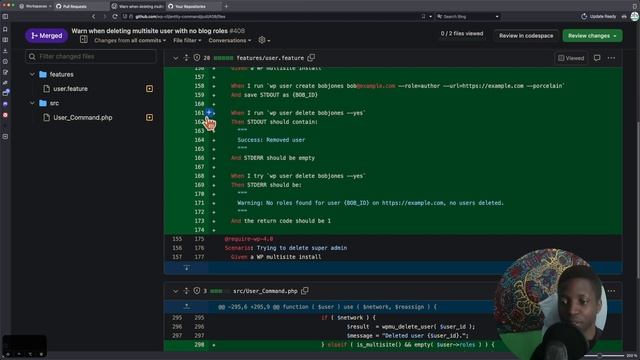640x360 pixels.
Task: Adjust the page zoom slider in status bar
Action: 603,356
